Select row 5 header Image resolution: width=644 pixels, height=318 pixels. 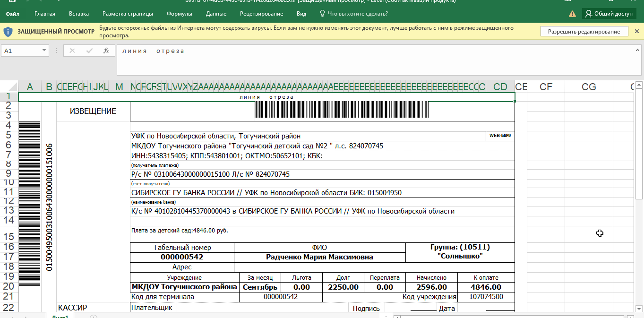[x=9, y=136]
